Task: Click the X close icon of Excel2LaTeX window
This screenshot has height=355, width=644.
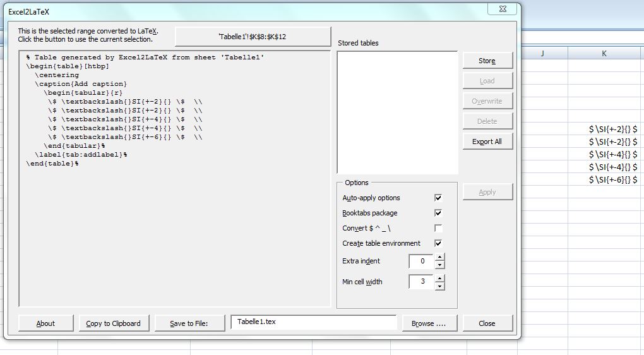Action: 503,9
